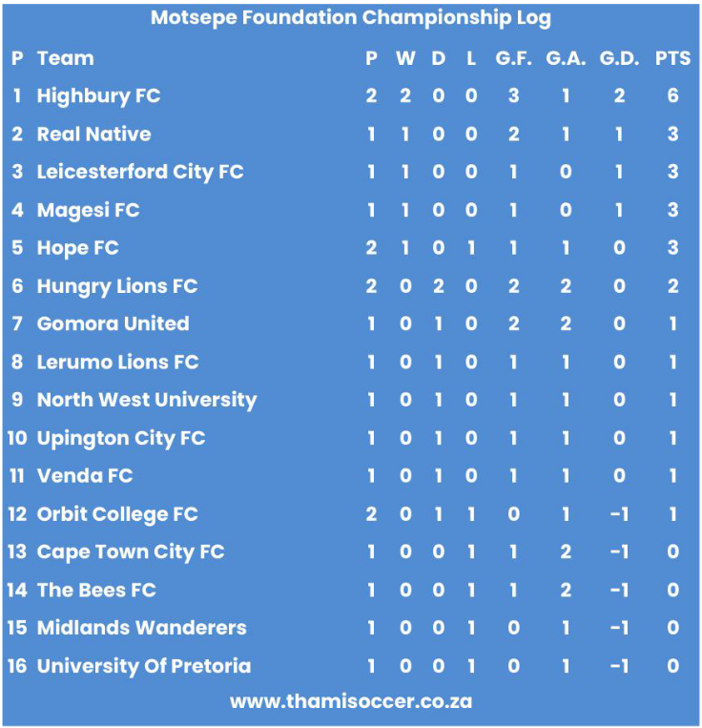This screenshot has height=728, width=702.
Task: Click the G.F. column header
Action: click(513, 58)
